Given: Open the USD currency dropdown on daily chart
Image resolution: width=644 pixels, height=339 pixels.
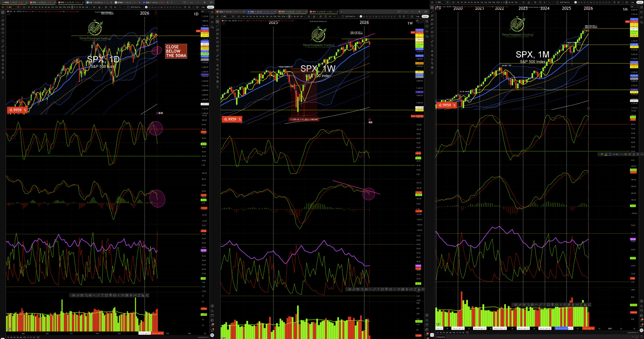Looking at the screenshot, I should 205,11.
